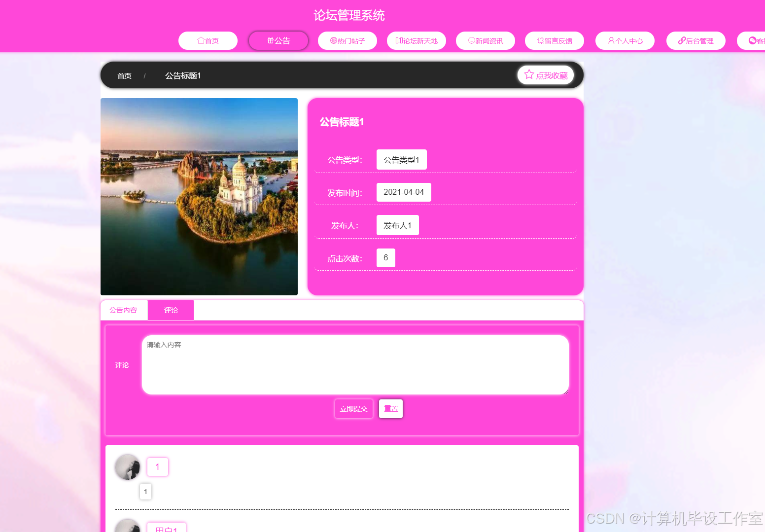Click the link icon beside 后台管理
The image size is (765, 532).
pos(682,40)
